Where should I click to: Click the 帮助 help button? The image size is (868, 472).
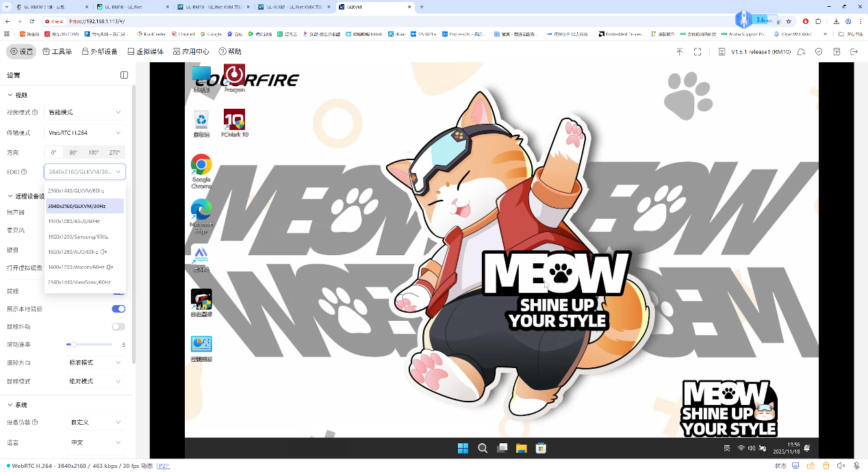[230, 52]
